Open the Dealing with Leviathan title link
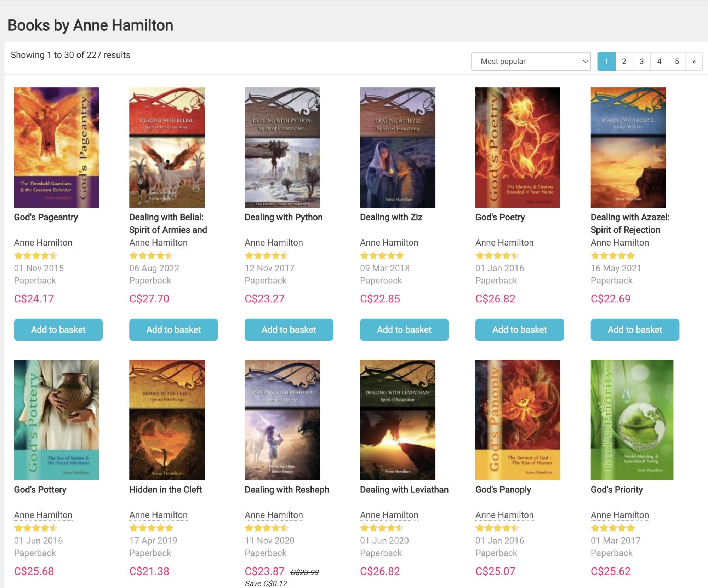 [x=404, y=490]
